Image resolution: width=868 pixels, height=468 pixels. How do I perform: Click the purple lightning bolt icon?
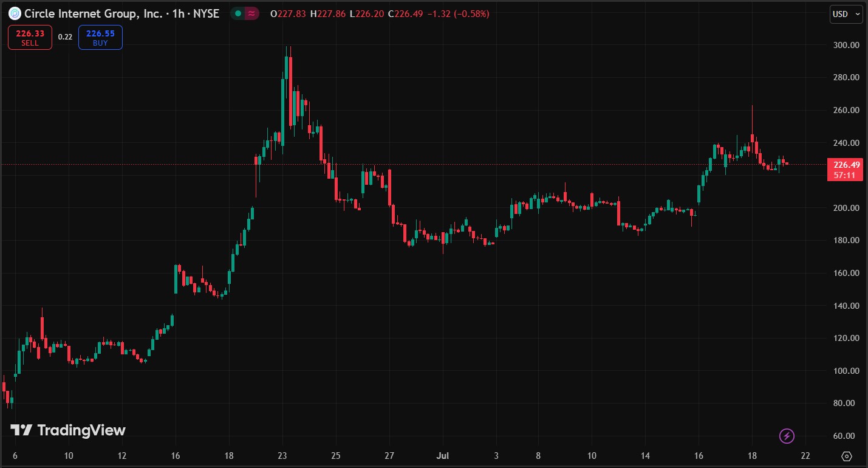point(787,436)
